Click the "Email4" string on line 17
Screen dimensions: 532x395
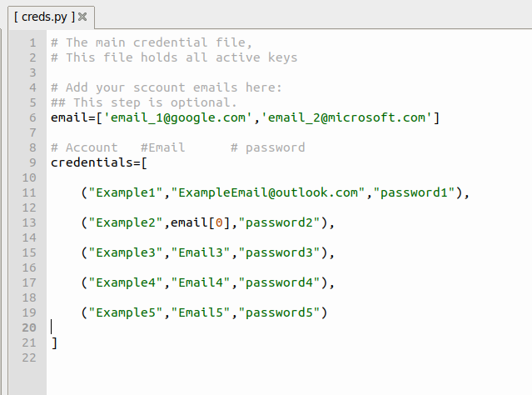[x=201, y=282]
